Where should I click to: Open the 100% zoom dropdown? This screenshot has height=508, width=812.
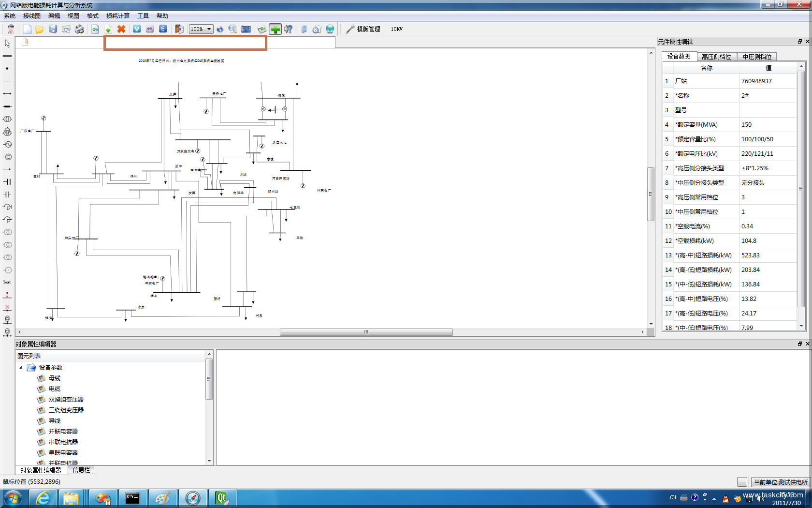201,30
